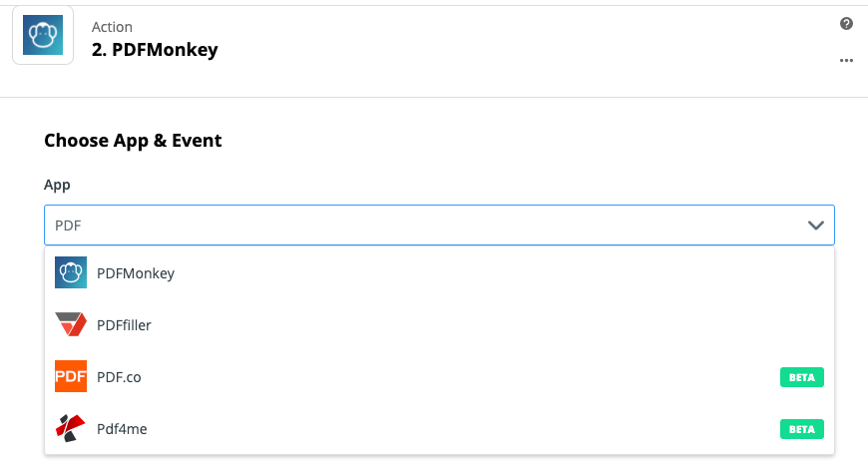Open the three-dot more options menu
Screen dimensions: 868x468
click(846, 60)
